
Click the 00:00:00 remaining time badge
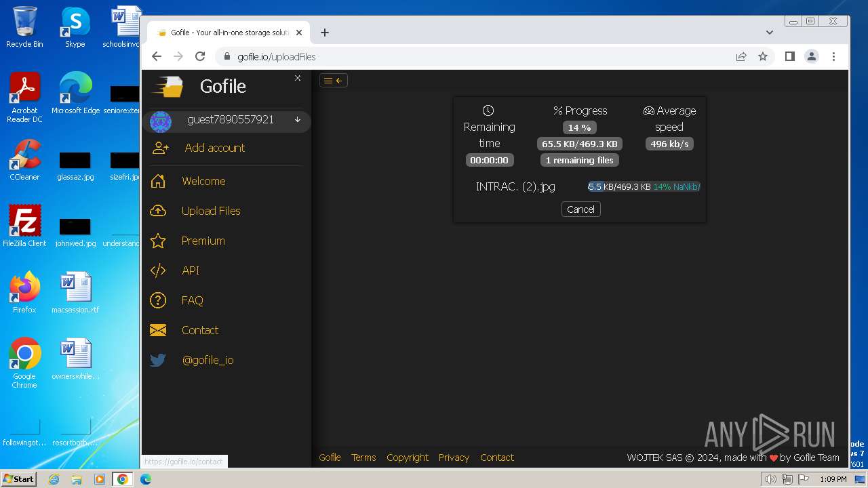(x=490, y=160)
